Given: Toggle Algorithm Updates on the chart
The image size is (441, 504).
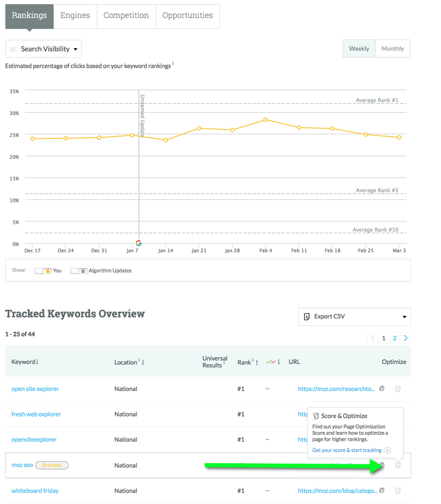Looking at the screenshot, I should [79, 271].
